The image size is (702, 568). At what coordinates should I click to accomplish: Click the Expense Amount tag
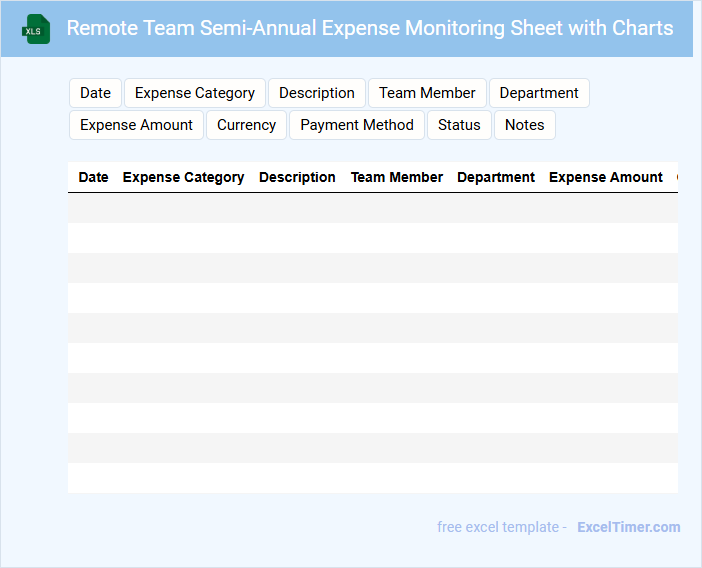pos(137,125)
